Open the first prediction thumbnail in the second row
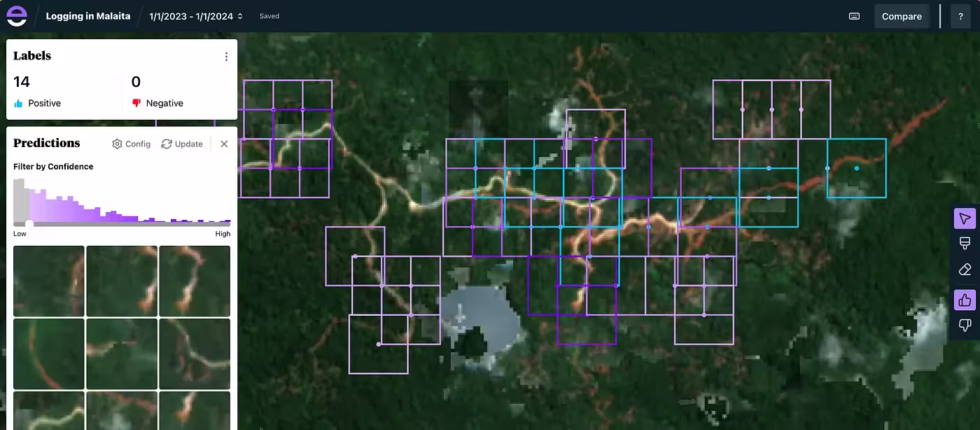 click(x=49, y=354)
